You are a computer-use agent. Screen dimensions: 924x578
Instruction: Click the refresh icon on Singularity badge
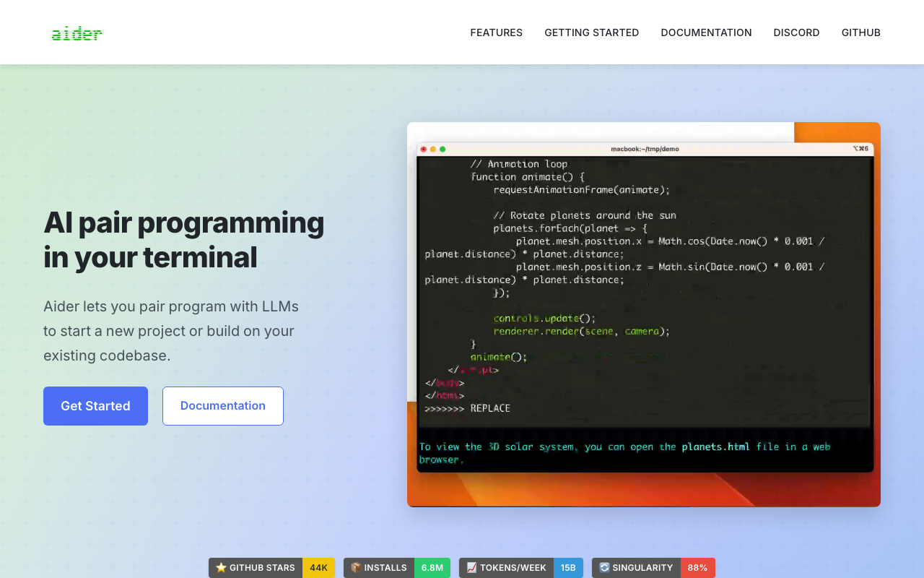pos(604,568)
